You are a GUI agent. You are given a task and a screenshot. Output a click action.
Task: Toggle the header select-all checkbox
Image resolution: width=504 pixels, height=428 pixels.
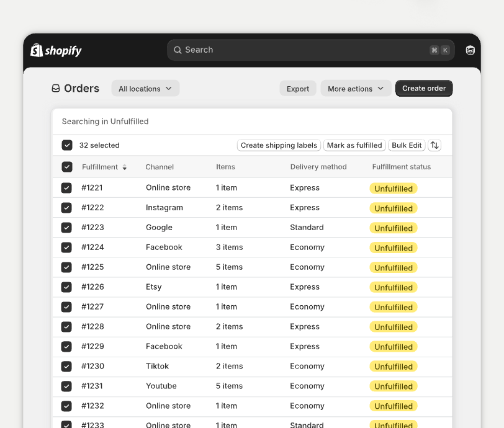point(67,167)
